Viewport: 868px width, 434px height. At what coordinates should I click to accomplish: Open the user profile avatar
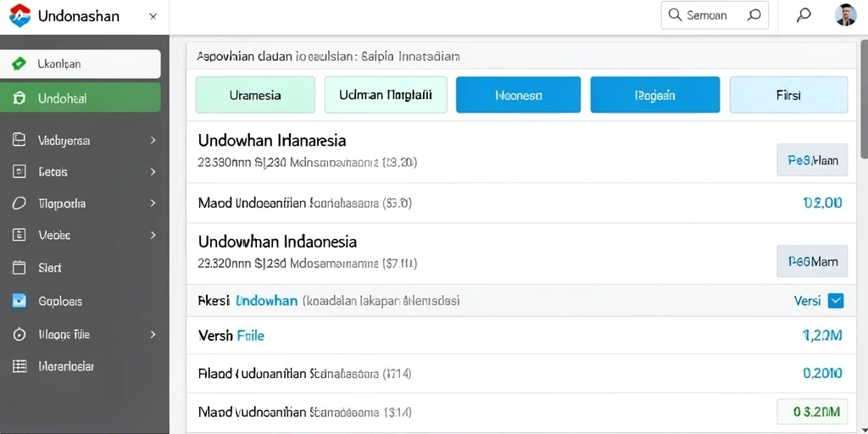(845, 15)
